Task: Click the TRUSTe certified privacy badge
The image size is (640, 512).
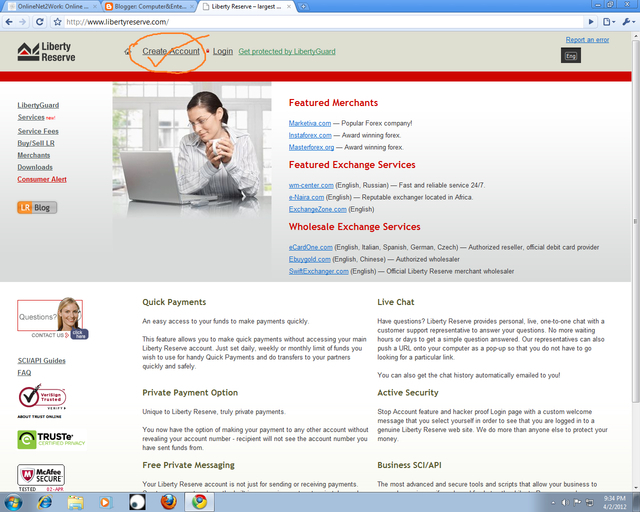Action: coord(51,439)
